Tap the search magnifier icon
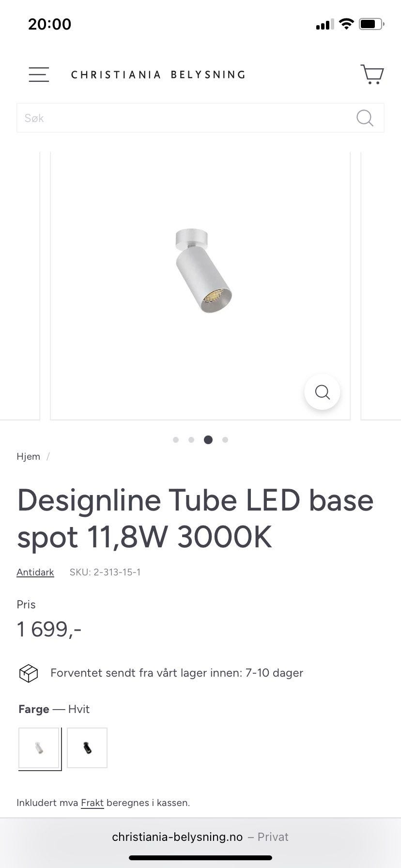The height and width of the screenshot is (868, 401). [365, 118]
